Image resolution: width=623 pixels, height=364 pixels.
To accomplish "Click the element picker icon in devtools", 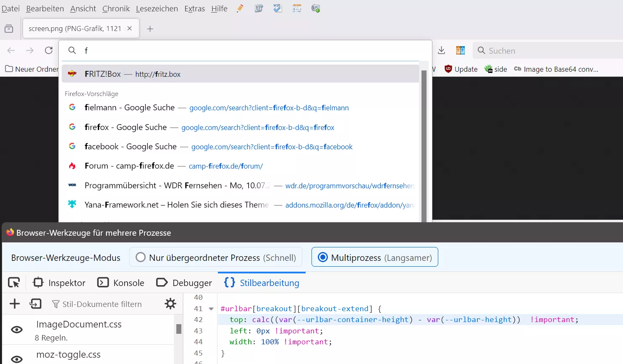I will pos(14,283).
